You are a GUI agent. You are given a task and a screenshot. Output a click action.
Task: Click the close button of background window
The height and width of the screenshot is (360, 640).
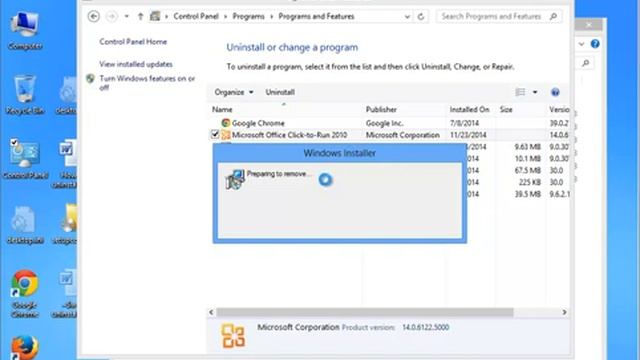589,25
